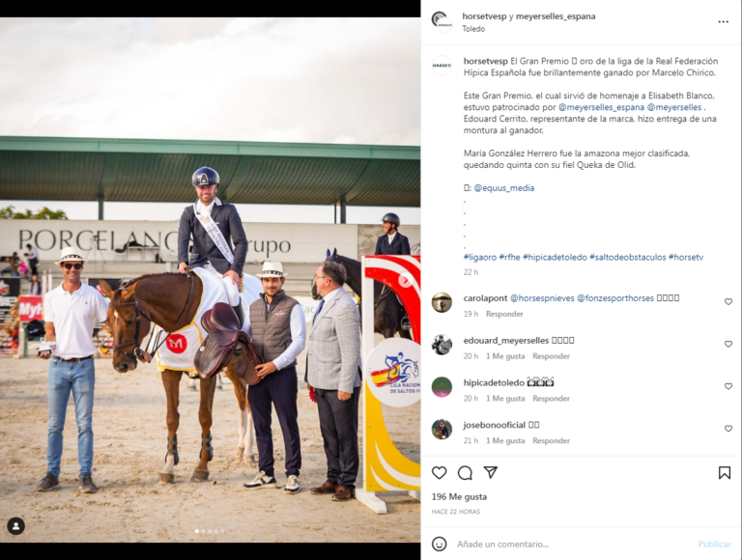Share the post via paper plane icon

(x=491, y=472)
